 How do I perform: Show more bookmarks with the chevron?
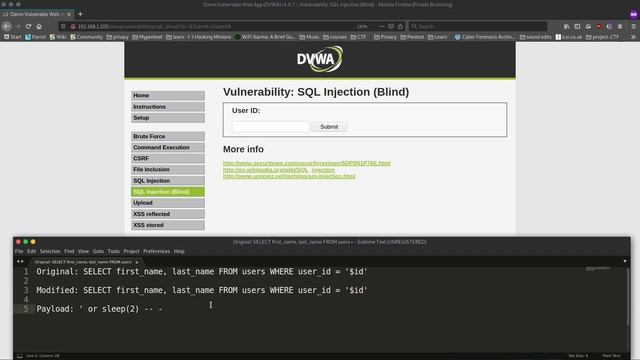633,37
